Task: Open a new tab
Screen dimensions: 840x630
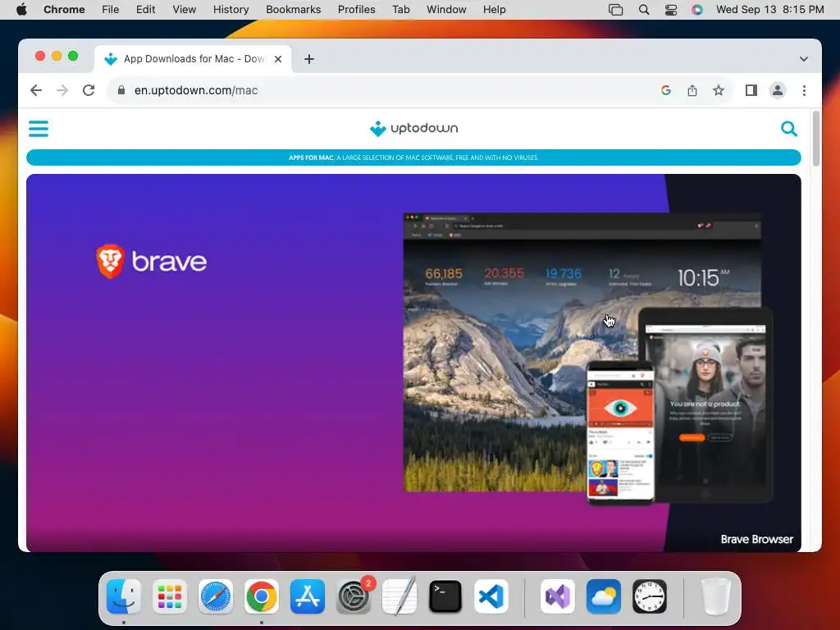Action: [x=309, y=59]
